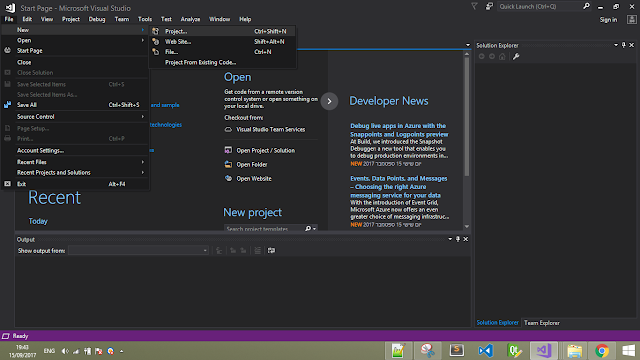
Task: Click the New Project icon in submenu
Action: (156, 31)
